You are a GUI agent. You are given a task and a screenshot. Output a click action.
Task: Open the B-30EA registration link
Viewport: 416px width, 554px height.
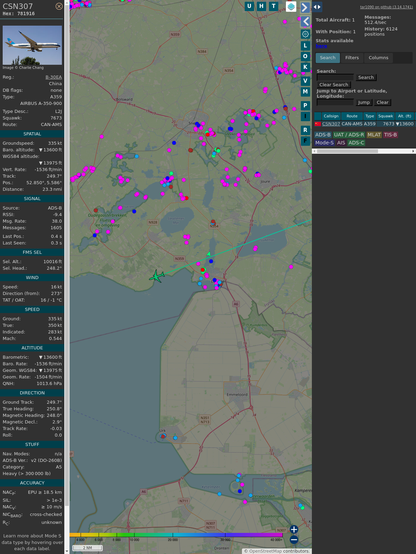pyautogui.click(x=53, y=77)
